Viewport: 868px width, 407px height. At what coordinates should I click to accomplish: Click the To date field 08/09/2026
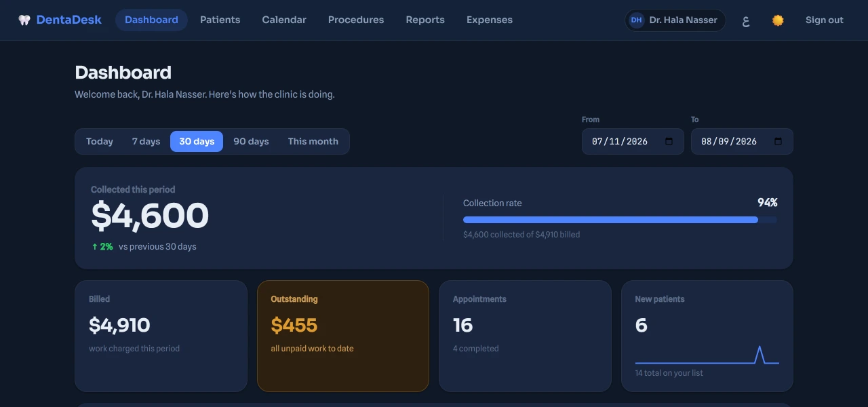tap(742, 142)
